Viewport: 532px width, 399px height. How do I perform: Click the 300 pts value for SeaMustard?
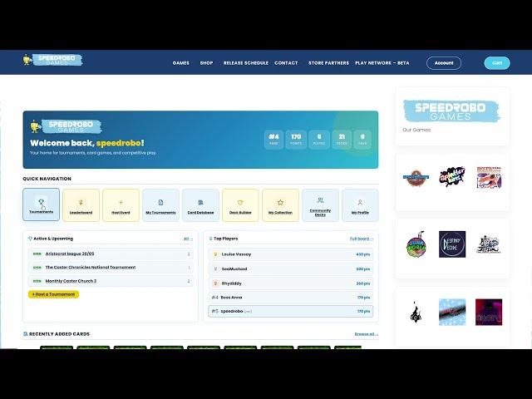point(363,269)
